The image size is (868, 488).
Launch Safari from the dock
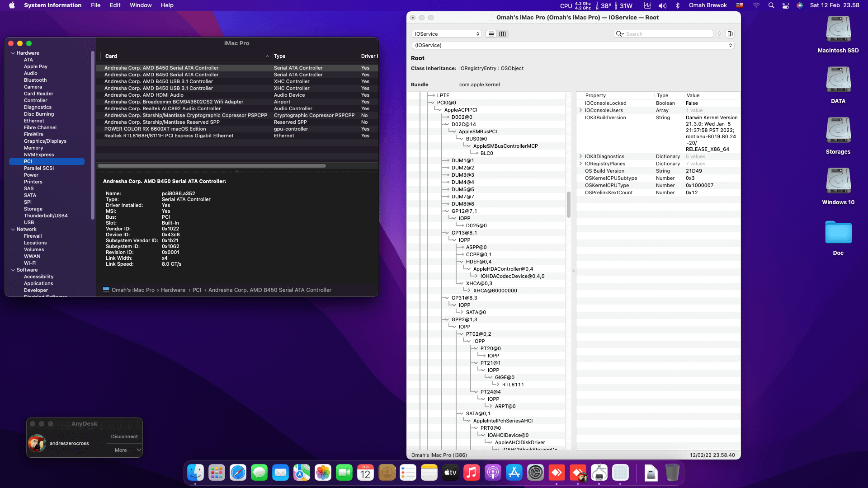tap(238, 473)
